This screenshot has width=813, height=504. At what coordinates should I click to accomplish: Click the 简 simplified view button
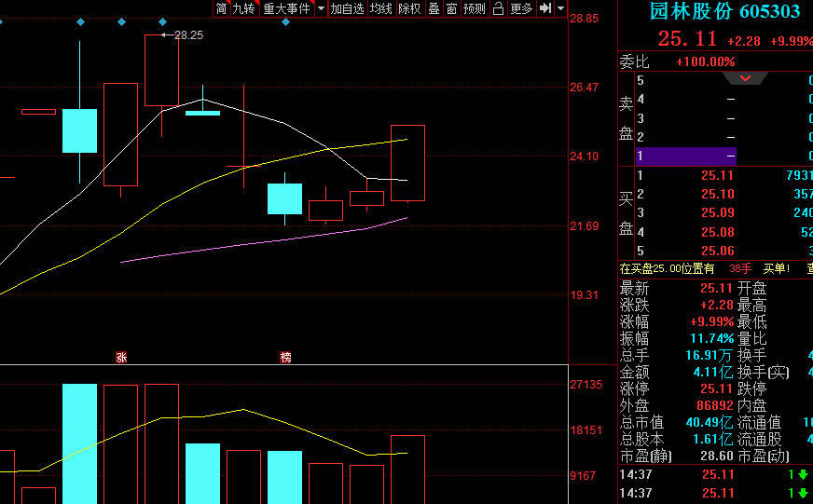point(221,8)
